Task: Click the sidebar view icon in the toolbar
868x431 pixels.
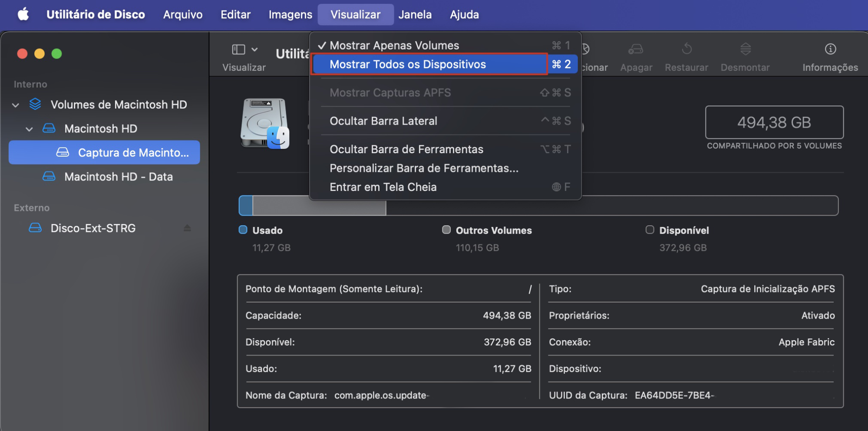Action: click(239, 49)
